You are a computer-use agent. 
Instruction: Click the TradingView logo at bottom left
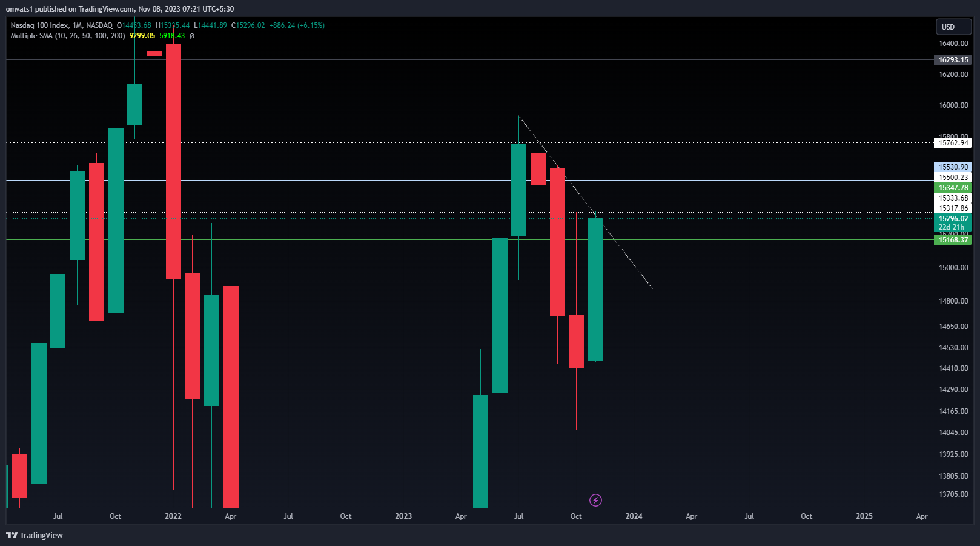pyautogui.click(x=35, y=535)
